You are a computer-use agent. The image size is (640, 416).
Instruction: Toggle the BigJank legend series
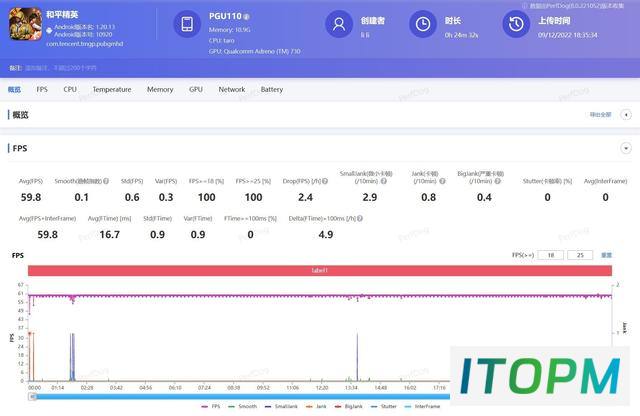point(348,407)
